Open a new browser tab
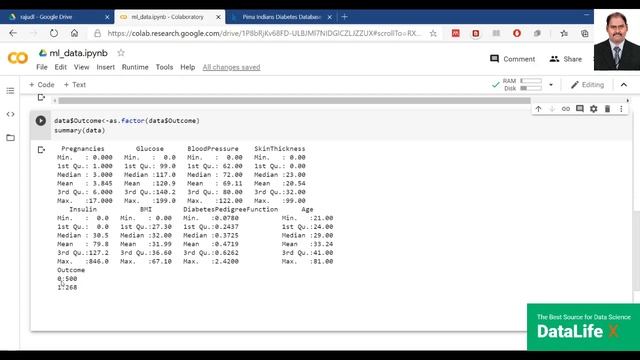Viewport: 640px width, 360px height. pyautogui.click(x=344, y=17)
